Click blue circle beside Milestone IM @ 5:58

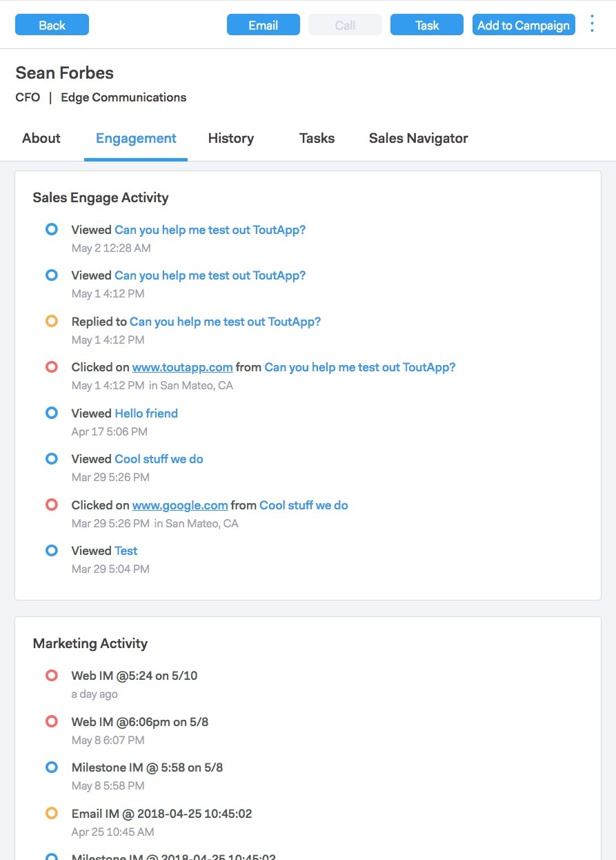tap(51, 767)
